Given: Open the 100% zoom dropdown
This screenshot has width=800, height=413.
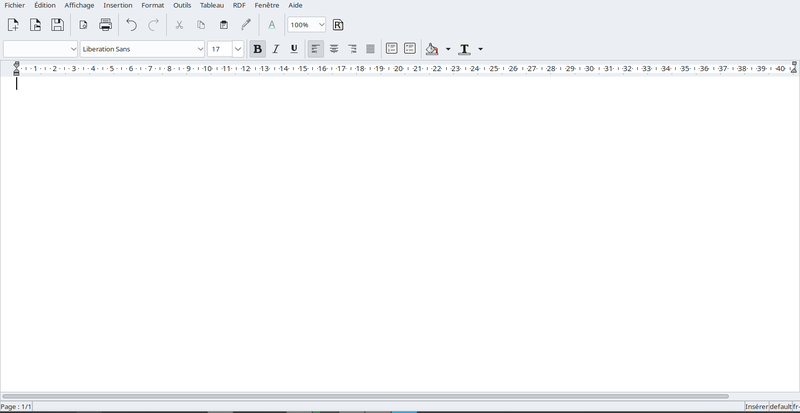Looking at the screenshot, I should tap(320, 25).
